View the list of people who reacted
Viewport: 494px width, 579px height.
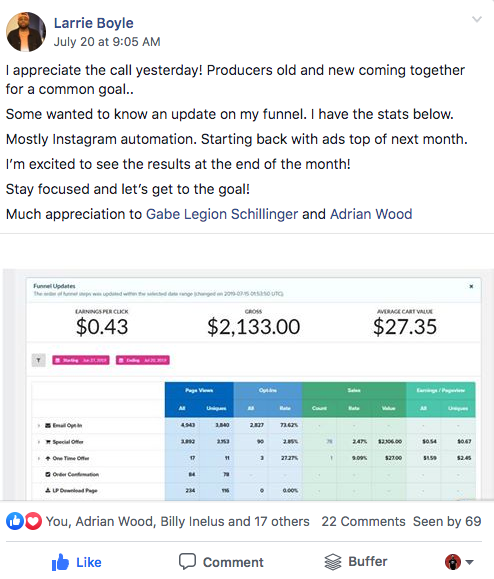178,521
